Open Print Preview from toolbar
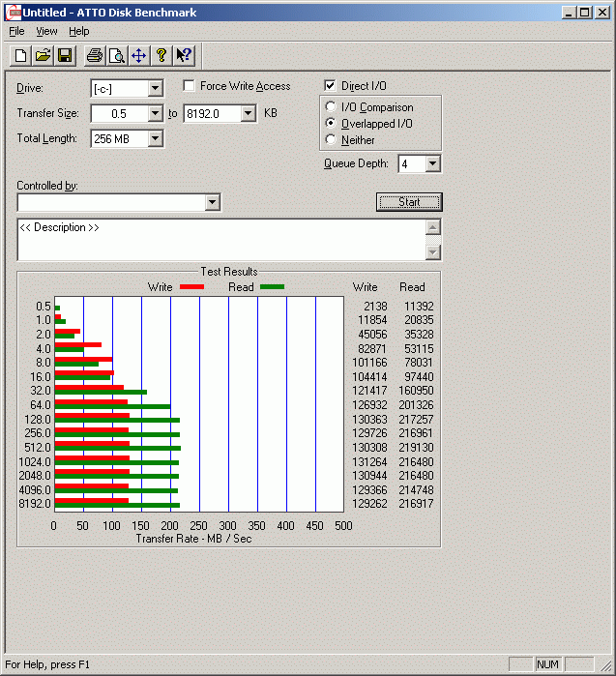The width and height of the screenshot is (616, 676). tap(117, 56)
